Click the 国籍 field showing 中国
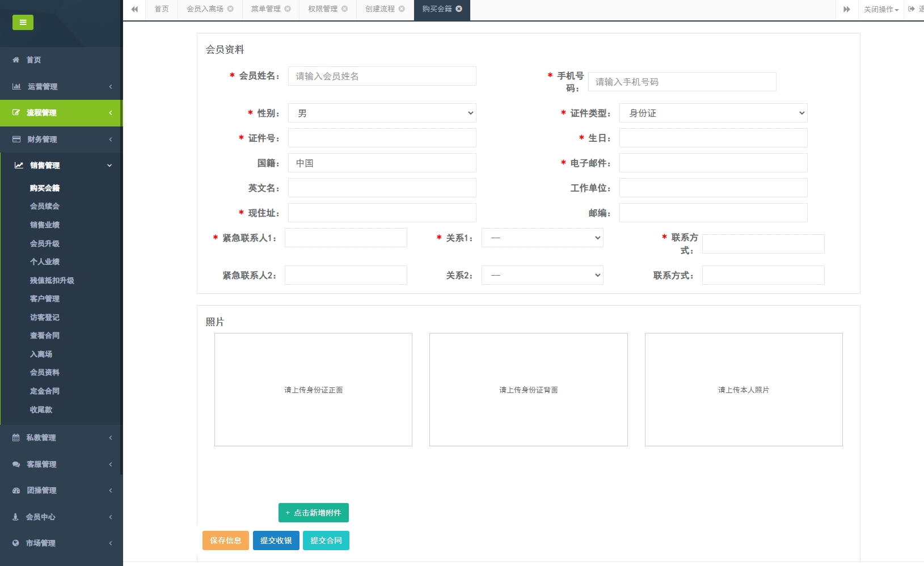924x566 pixels. [x=382, y=163]
